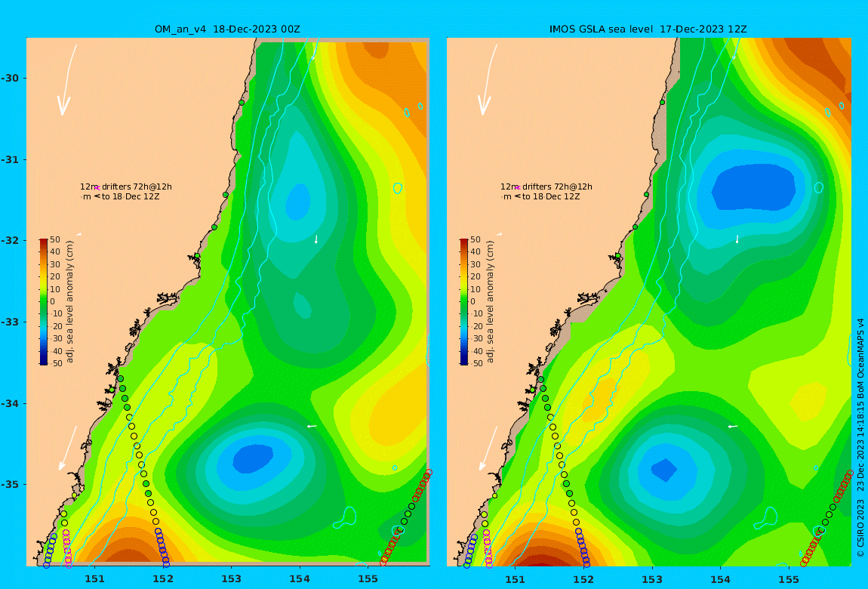This screenshot has width=868, height=589.
Task: Click the large dark-blue eddy core in the IMOS GSLA map
Action: pos(753,187)
